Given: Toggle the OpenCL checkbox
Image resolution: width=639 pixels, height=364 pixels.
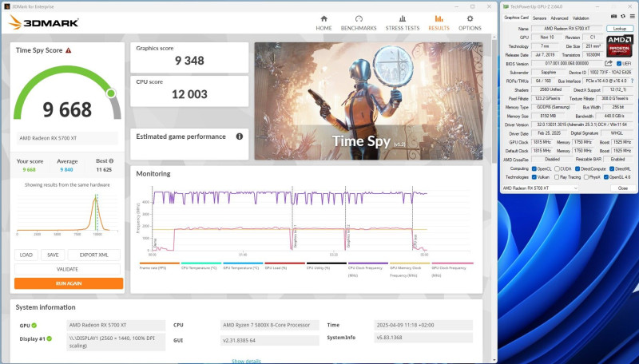Looking at the screenshot, I should pyautogui.click(x=534, y=168).
